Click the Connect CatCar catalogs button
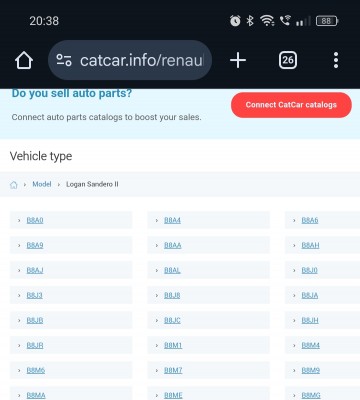Screen dimensions: 360x400 coord(291,105)
